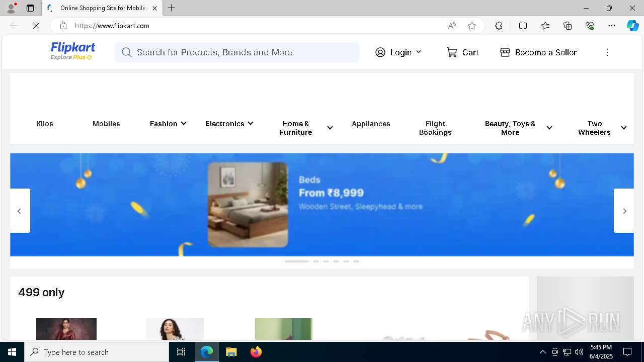The height and width of the screenshot is (362, 644).
Task: Click Become a Seller link
Action: point(538,52)
